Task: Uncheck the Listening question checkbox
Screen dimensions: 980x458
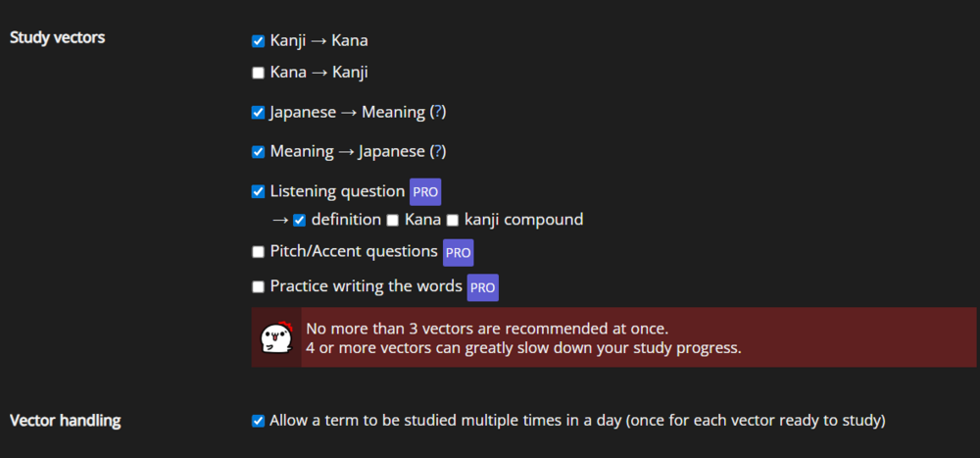Action: 258,191
